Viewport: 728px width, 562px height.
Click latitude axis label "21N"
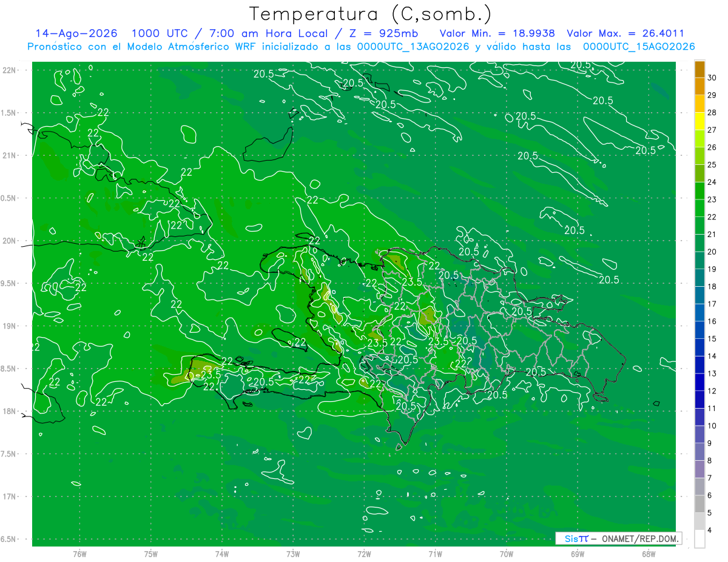(x=10, y=155)
